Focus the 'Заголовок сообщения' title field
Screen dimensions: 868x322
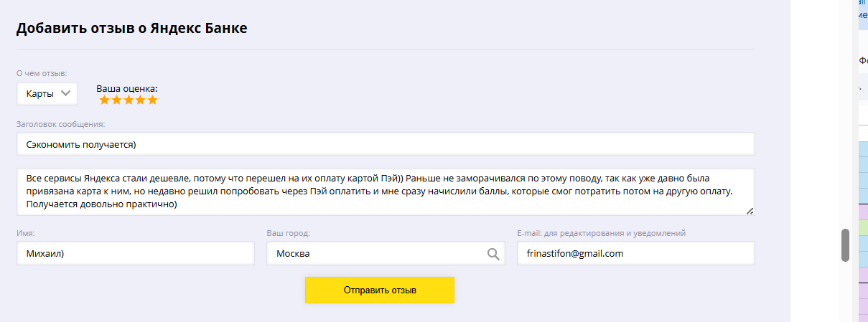385,143
